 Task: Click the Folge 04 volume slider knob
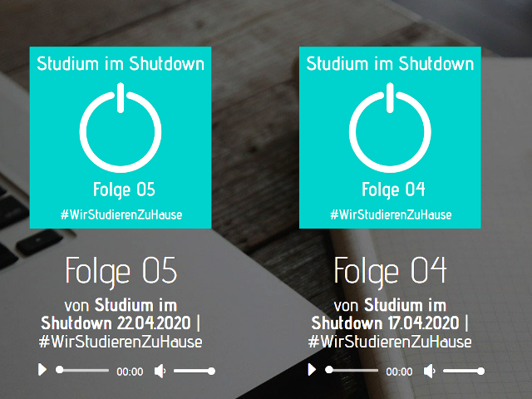(480, 372)
